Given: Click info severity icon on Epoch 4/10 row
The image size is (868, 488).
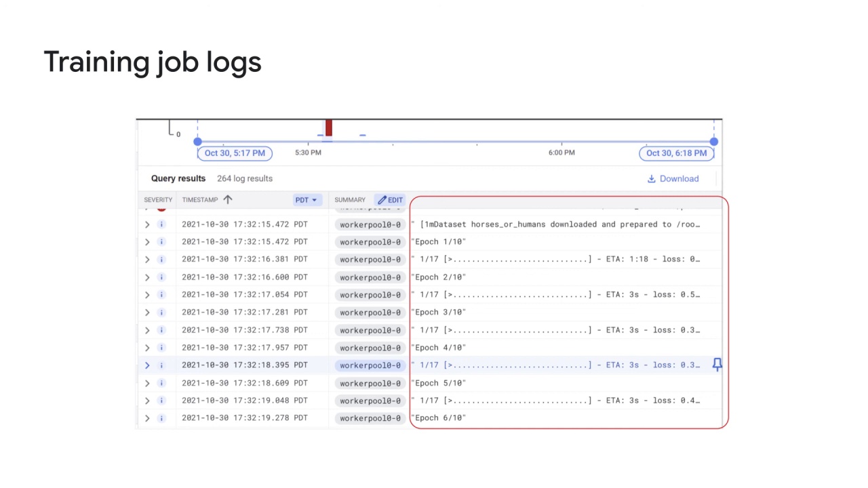Looking at the screenshot, I should tap(161, 348).
